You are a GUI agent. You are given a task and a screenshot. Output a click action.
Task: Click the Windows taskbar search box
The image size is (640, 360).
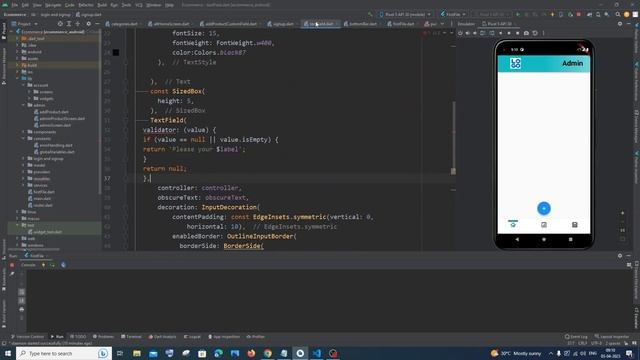64,353
